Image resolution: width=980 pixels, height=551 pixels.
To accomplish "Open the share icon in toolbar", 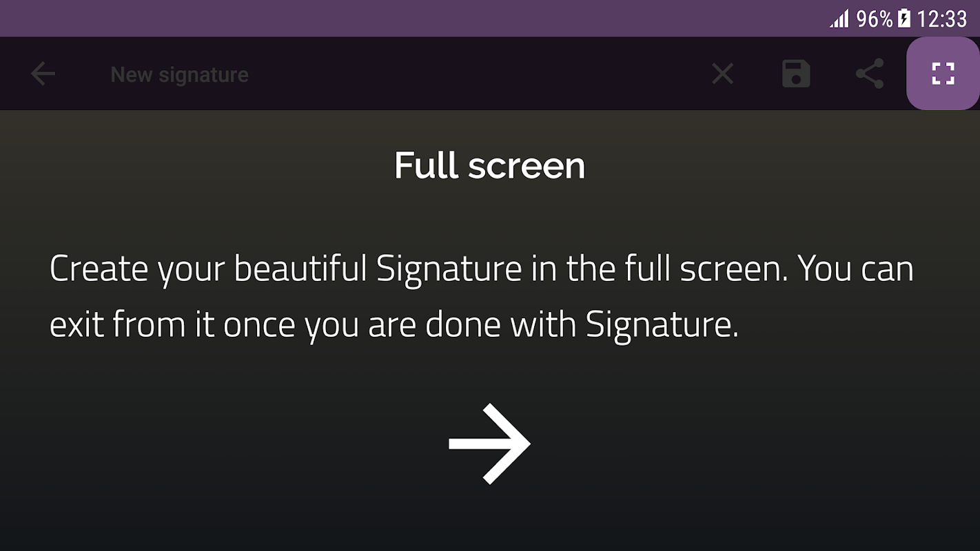I will [870, 74].
